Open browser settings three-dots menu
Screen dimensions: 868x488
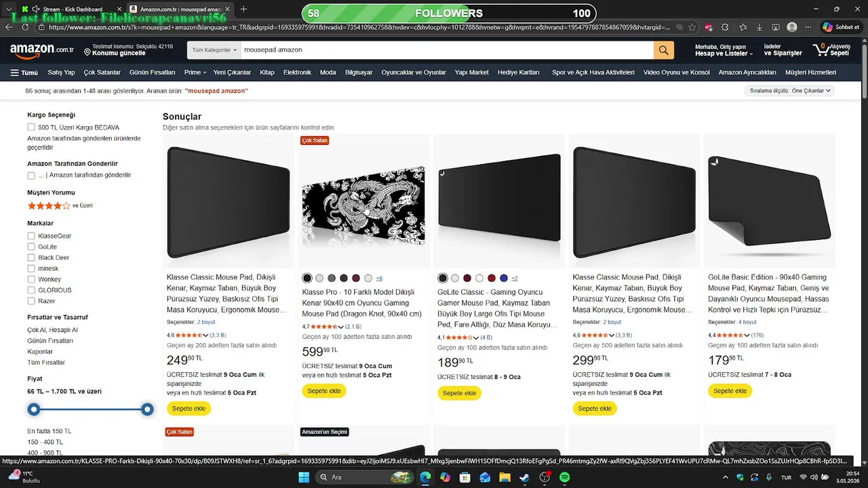coord(808,27)
